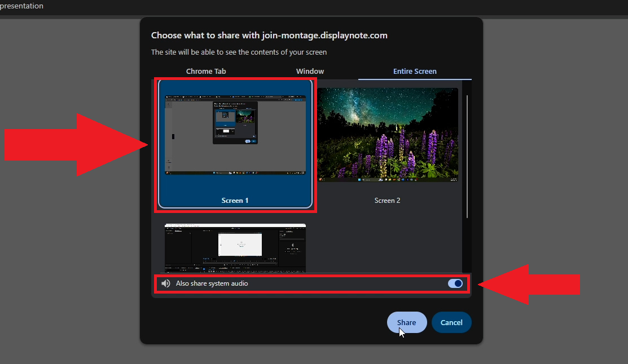Click the red arrow pointing at audio toggle
628x364 pixels.
click(x=530, y=284)
